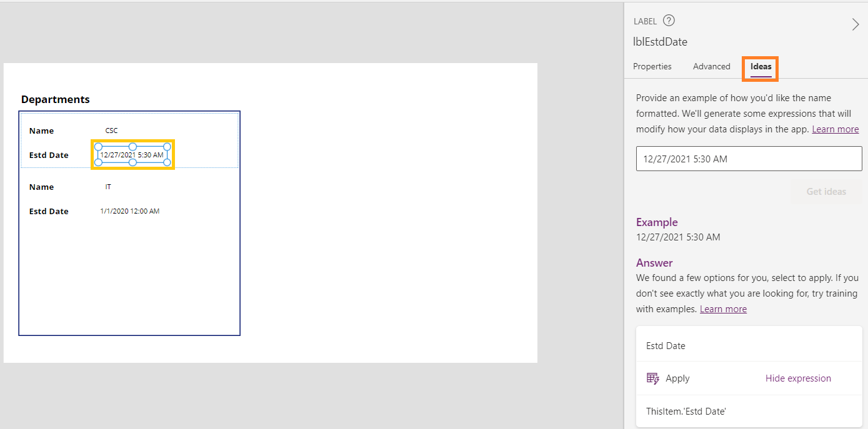Select the CSC name value in the gallery
868x429 pixels.
tap(111, 131)
